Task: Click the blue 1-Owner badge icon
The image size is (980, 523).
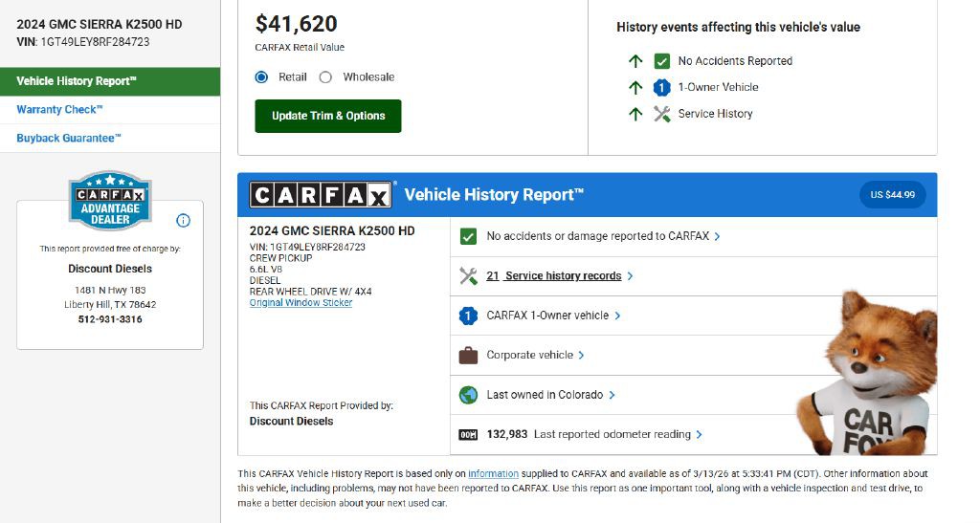Action: tap(468, 316)
